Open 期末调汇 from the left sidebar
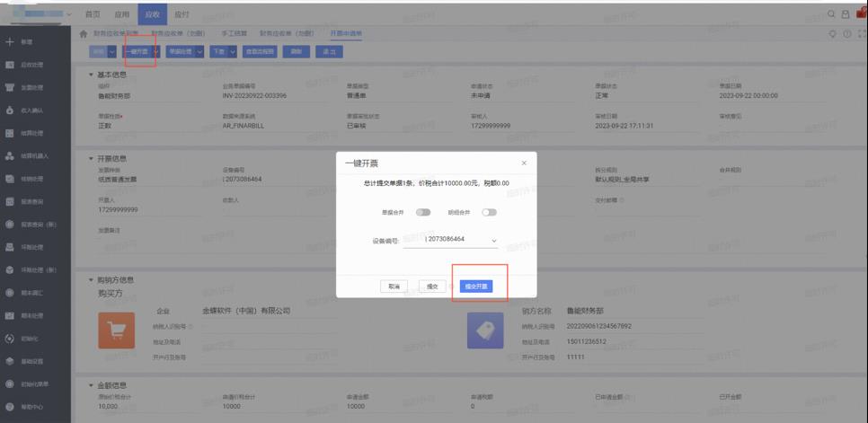868x423 pixels. (31, 293)
